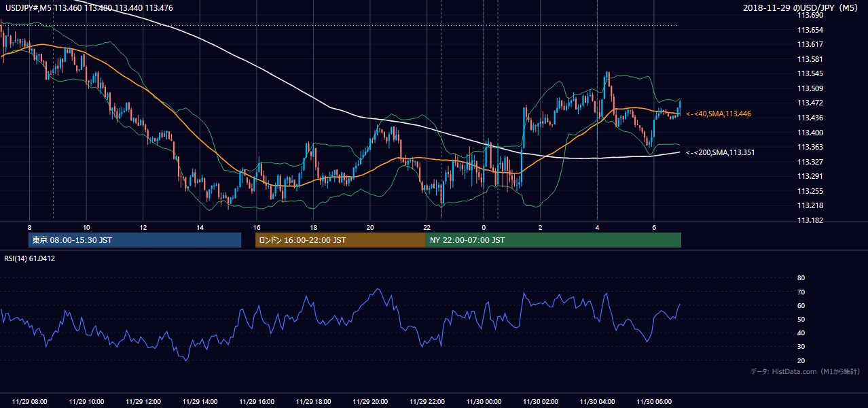The width and height of the screenshot is (868, 408).
Task: Click the 113.472 price axis label
Action: (x=810, y=103)
